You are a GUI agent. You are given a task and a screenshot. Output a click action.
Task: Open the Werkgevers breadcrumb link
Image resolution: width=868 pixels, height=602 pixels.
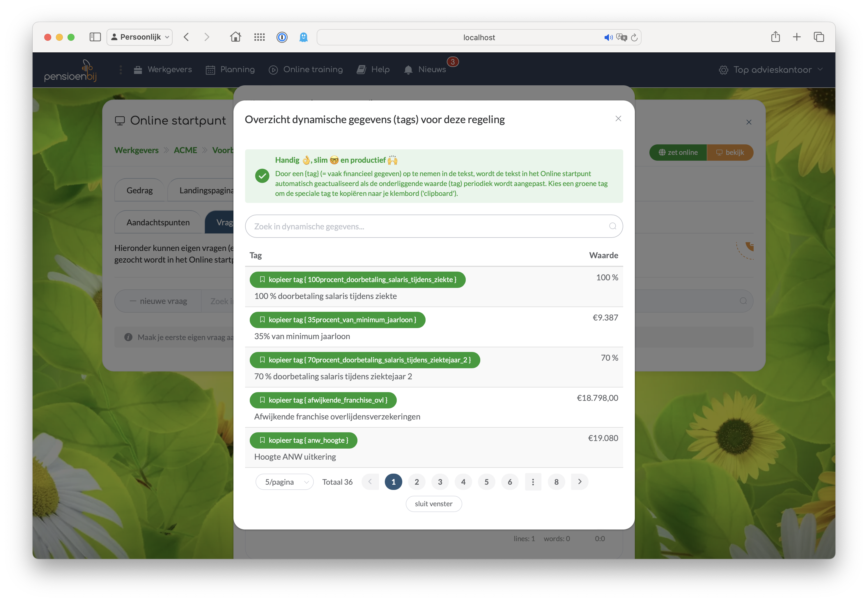[137, 150]
